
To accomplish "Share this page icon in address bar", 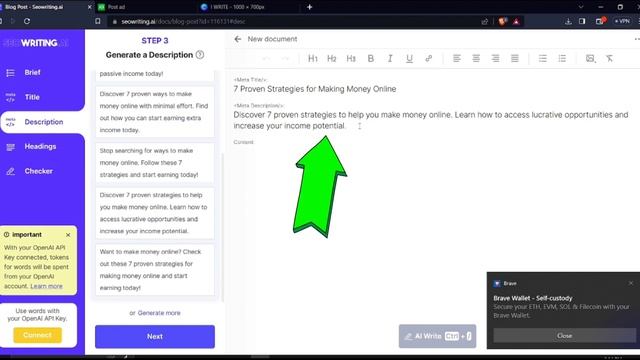I will click(x=484, y=21).
